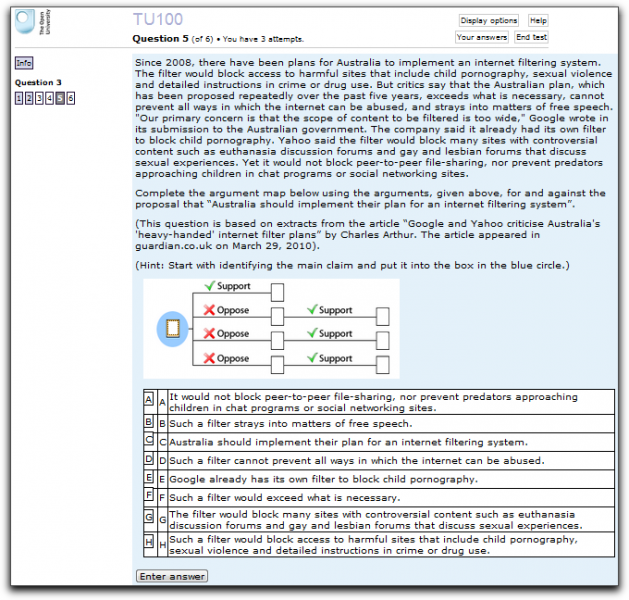The height and width of the screenshot is (600, 629).
Task: Click draggable letter tile E
Action: click(x=149, y=479)
